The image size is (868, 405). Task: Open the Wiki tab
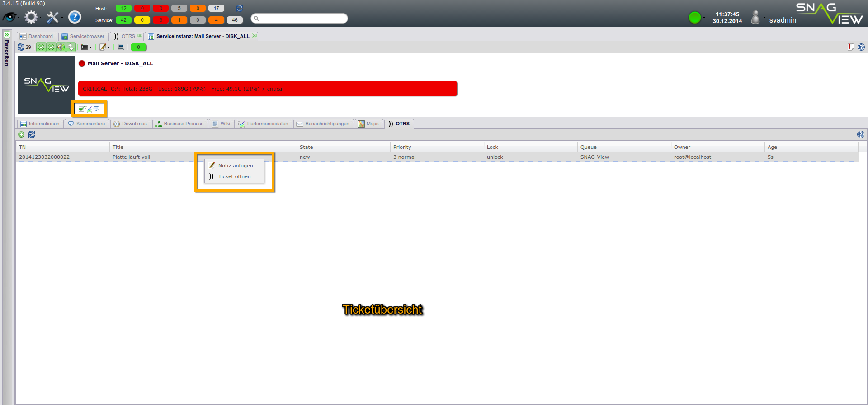click(222, 124)
